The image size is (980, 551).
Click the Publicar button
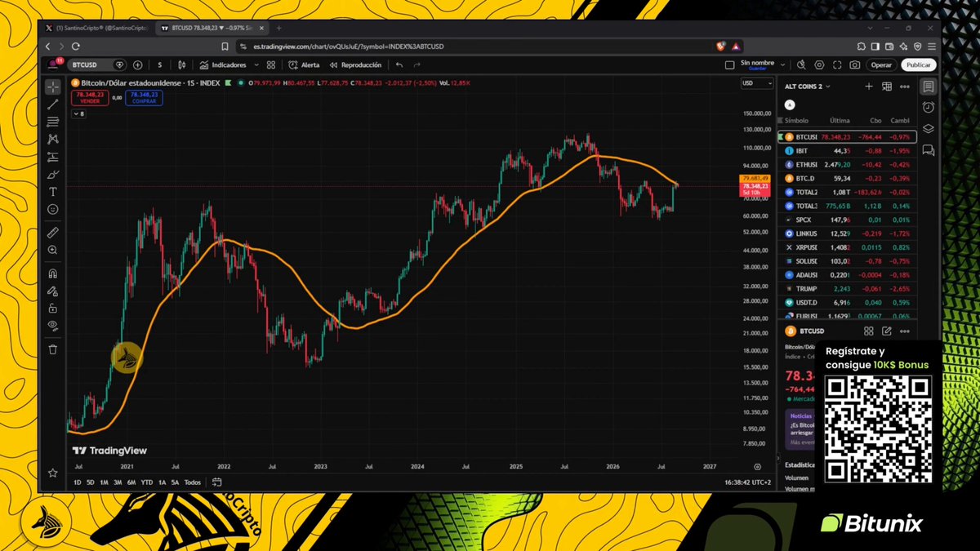coord(918,64)
